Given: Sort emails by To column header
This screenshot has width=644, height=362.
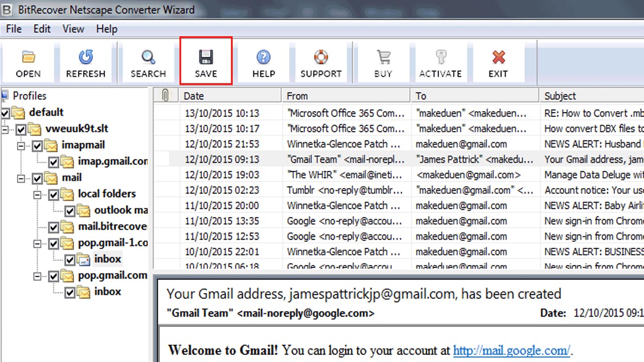Looking at the screenshot, I should click(475, 95).
